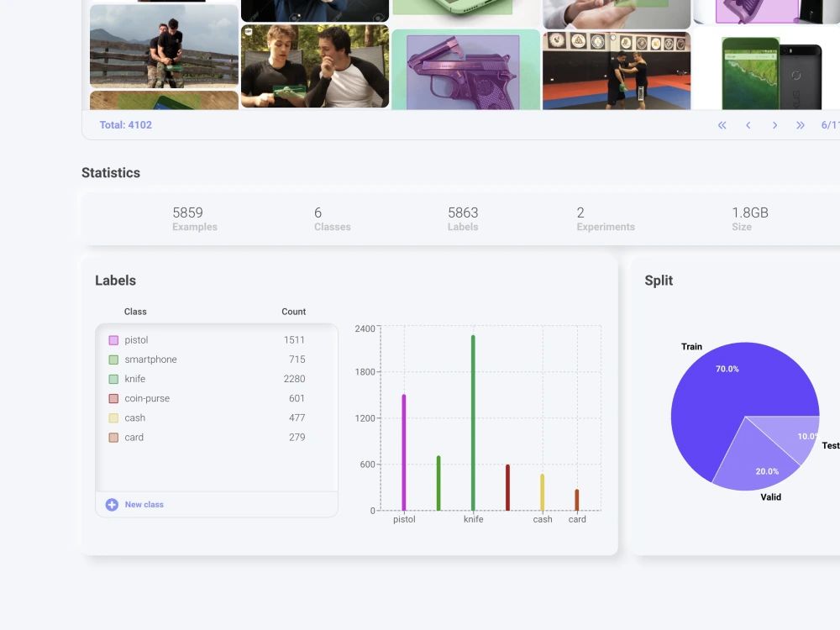Viewport: 840px width, 630px height.
Task: Click count 2280 for knife
Action: pyautogui.click(x=294, y=379)
